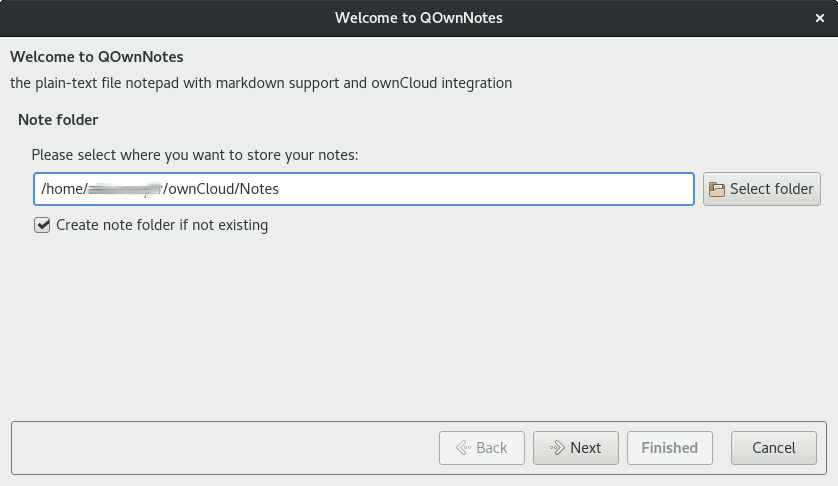Click the 'Note folder' heading text
The height and width of the screenshot is (486, 838).
[58, 120]
